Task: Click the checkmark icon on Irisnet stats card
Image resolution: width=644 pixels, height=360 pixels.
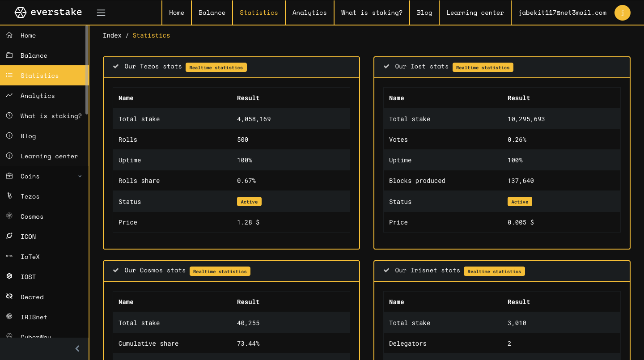Action: pyautogui.click(x=386, y=271)
